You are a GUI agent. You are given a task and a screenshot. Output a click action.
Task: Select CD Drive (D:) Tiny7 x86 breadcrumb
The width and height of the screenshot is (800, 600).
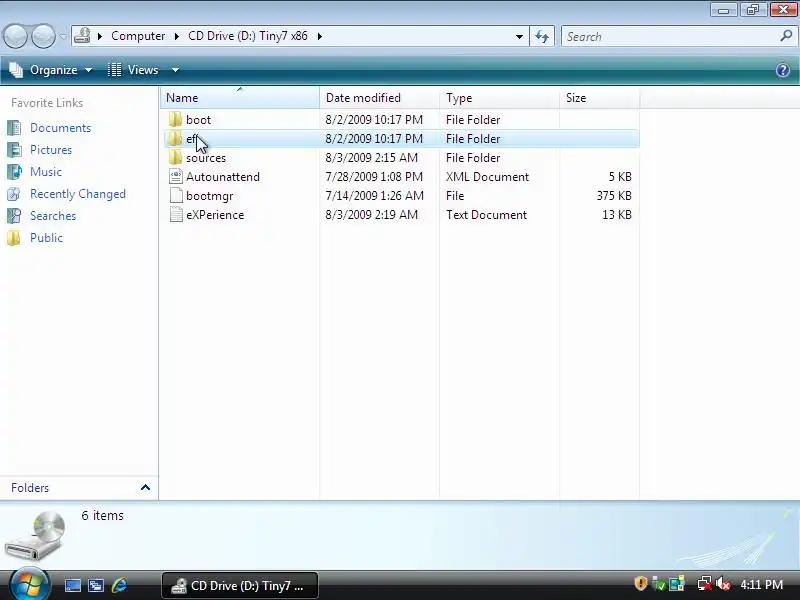248,36
